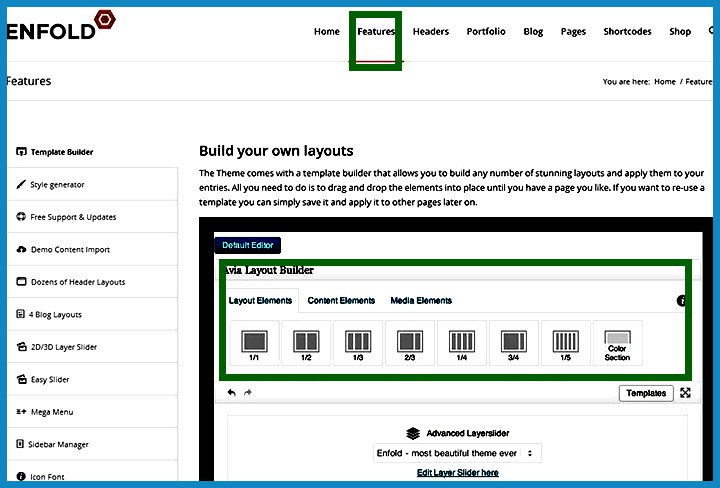Click the Avia Layout Builder title

click(x=269, y=270)
